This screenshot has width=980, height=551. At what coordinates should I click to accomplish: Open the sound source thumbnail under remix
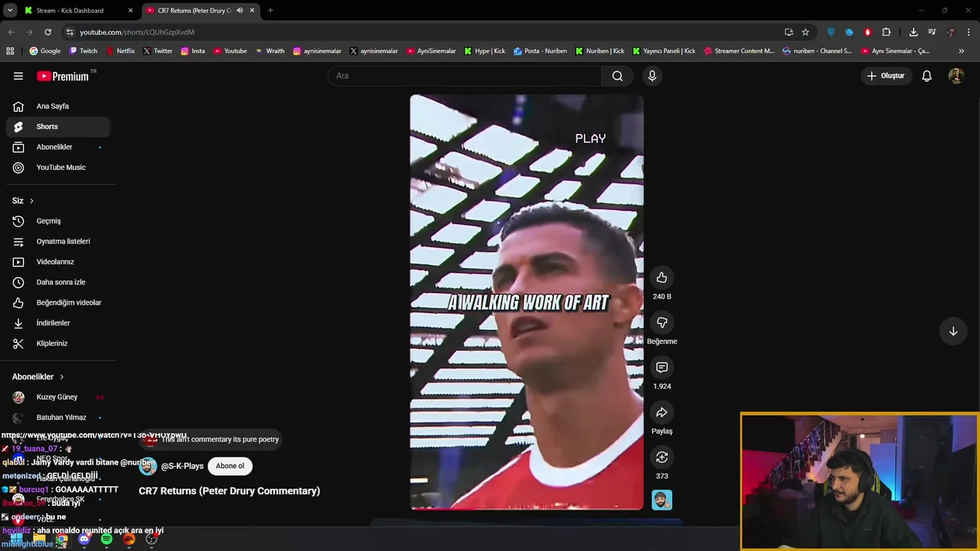661,500
